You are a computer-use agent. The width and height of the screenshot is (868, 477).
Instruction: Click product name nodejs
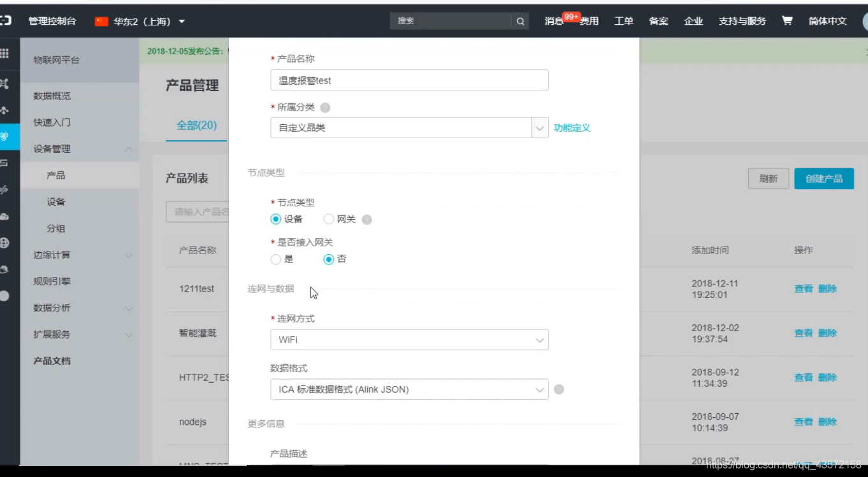pos(192,422)
